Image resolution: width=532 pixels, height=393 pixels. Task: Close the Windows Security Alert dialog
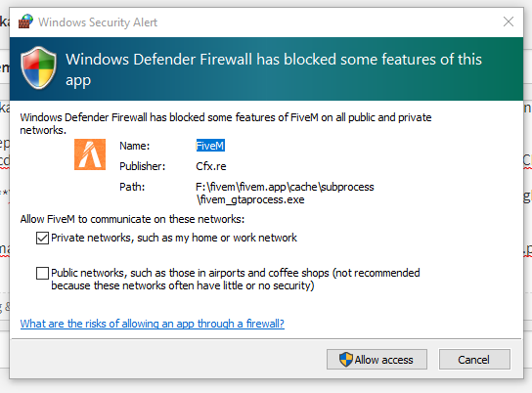click(x=509, y=22)
